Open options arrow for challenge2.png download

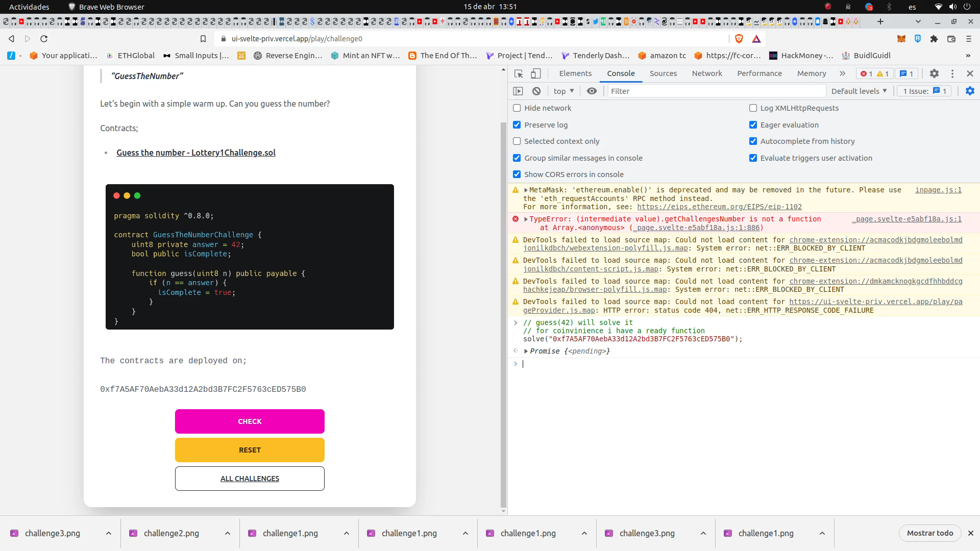(228, 533)
